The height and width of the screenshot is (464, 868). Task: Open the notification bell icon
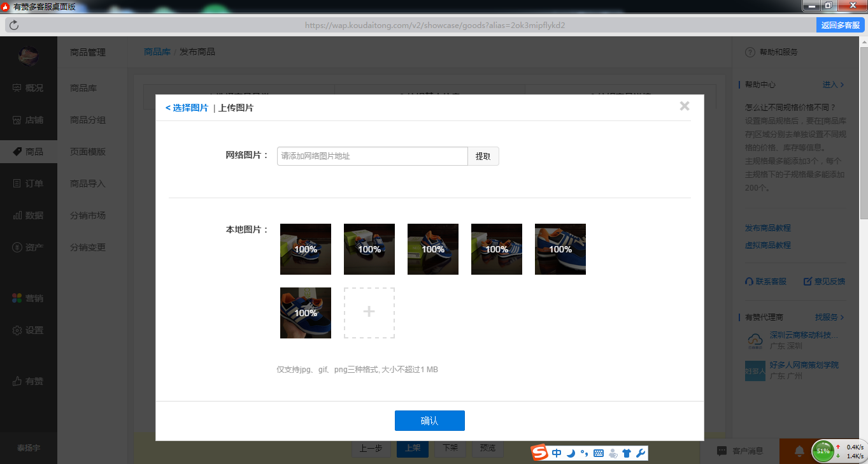click(801, 451)
